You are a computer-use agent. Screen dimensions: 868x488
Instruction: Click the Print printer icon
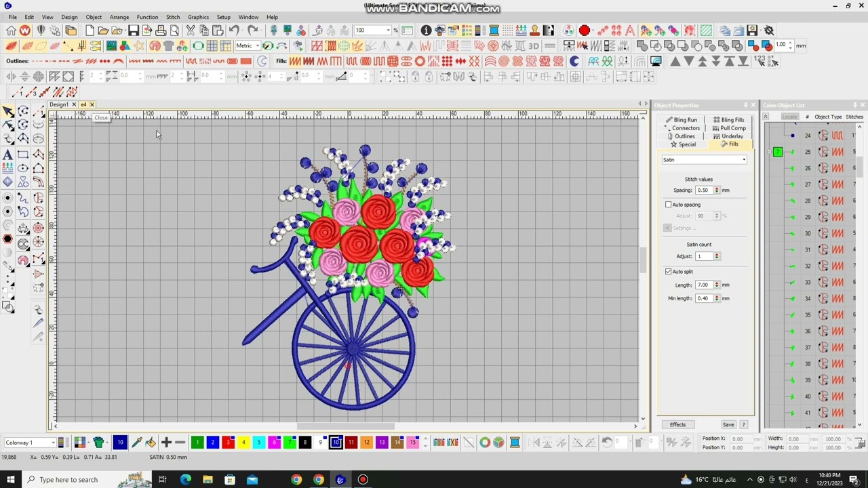click(x=161, y=30)
